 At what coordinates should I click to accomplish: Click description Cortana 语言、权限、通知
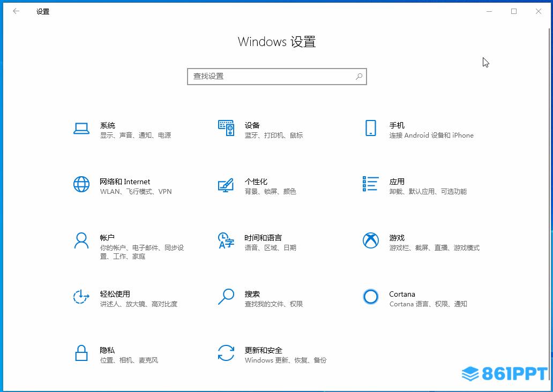point(428,304)
